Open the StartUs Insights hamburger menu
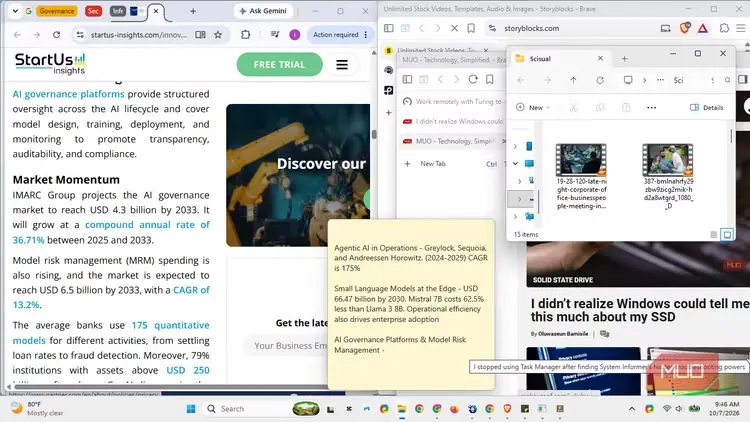750x422 pixels. coord(342,64)
